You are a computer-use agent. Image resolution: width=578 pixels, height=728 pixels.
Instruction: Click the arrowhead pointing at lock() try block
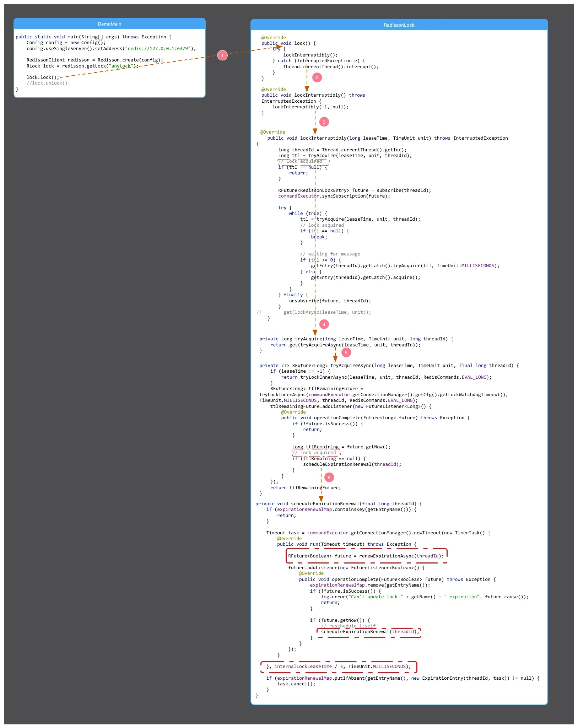(x=280, y=47)
